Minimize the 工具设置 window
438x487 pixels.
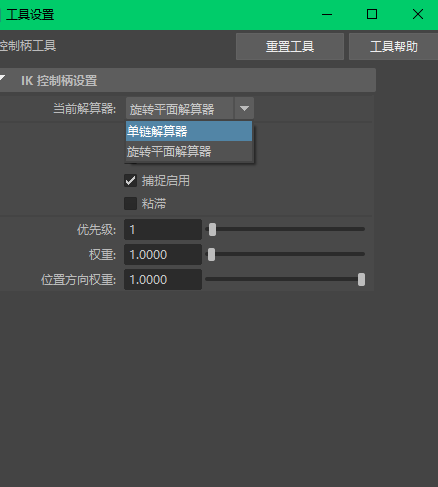pos(327,14)
